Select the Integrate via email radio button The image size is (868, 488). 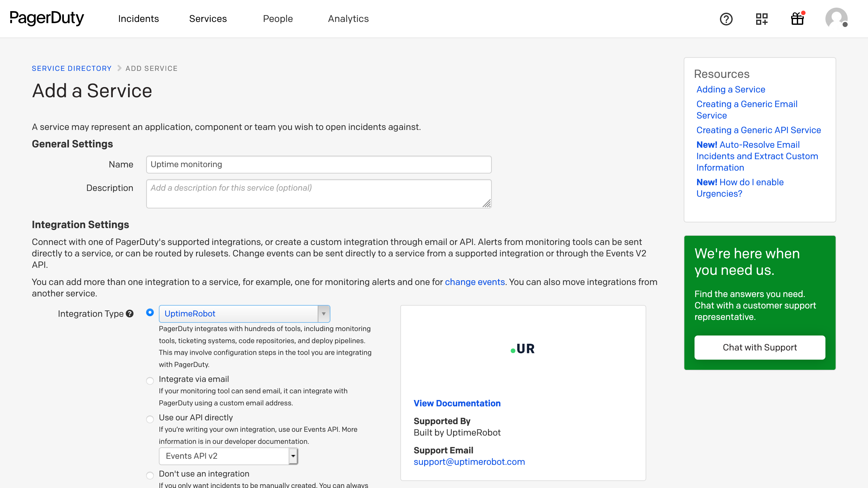tap(150, 381)
